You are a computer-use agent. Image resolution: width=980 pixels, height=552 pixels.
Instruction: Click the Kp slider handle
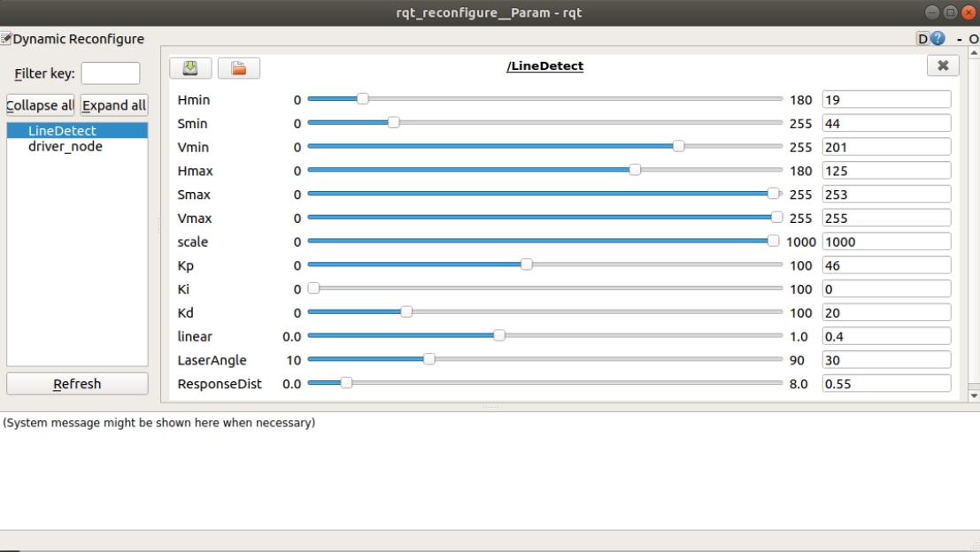(526, 264)
